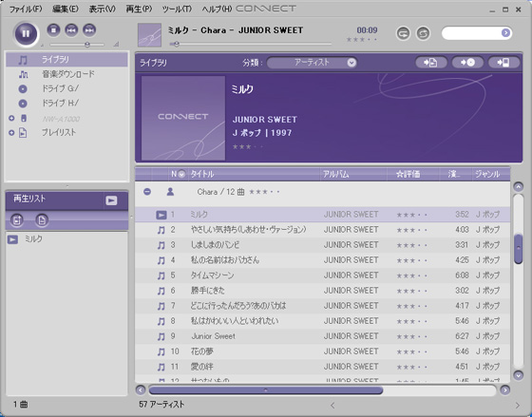The image size is (532, 417).
Task: Click the music note icon of track 7
Action: coord(161,306)
